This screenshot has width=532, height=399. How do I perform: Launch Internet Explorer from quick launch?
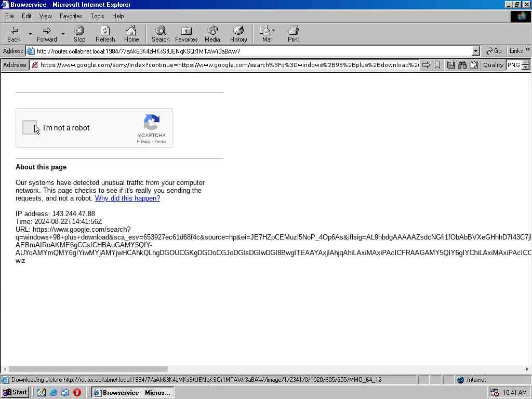point(54,393)
